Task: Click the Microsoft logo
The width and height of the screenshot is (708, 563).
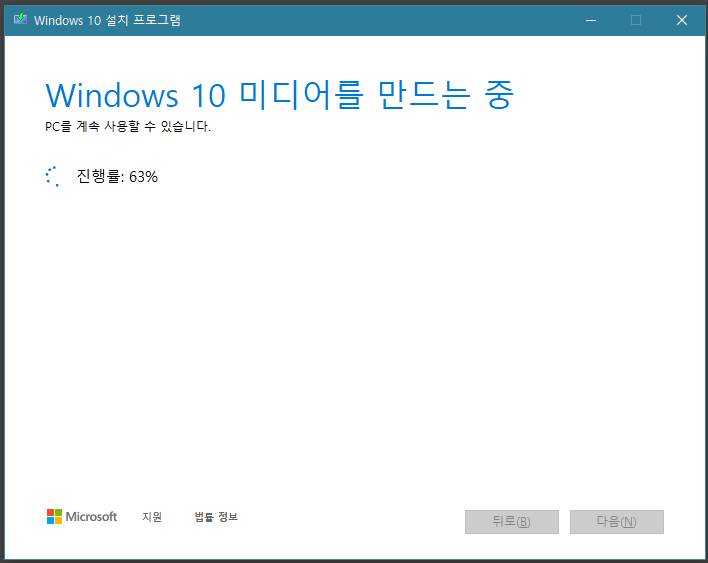Action: [x=82, y=516]
